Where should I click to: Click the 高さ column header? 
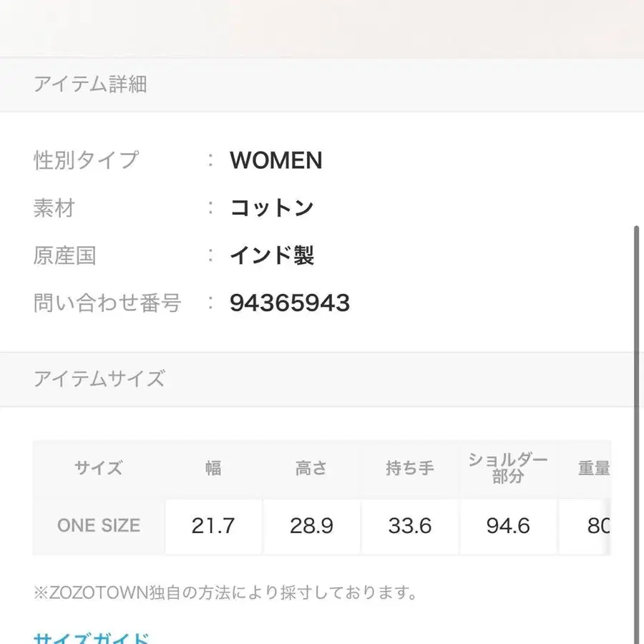311,467
